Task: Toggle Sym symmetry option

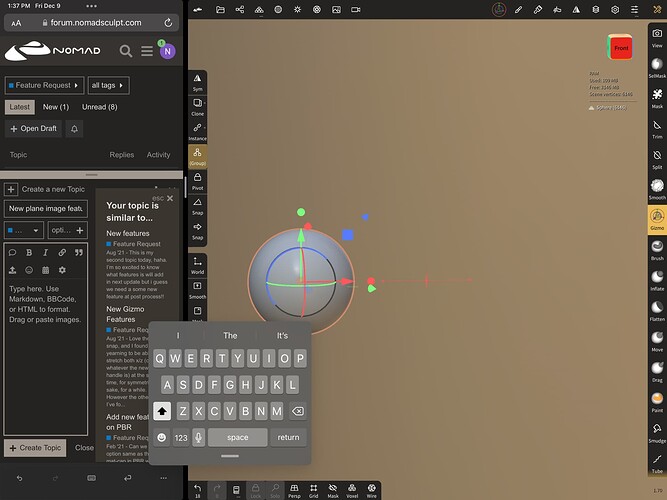Action: 197,83
